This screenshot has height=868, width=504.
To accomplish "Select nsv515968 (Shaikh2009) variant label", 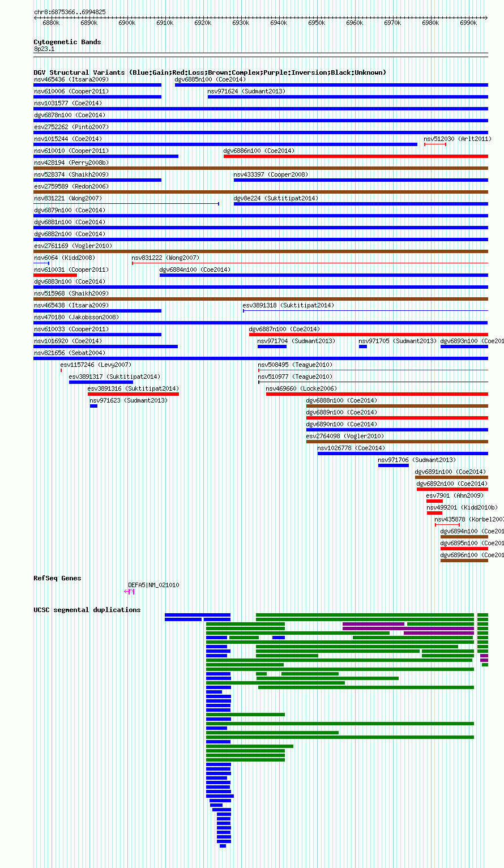I will point(71,293).
